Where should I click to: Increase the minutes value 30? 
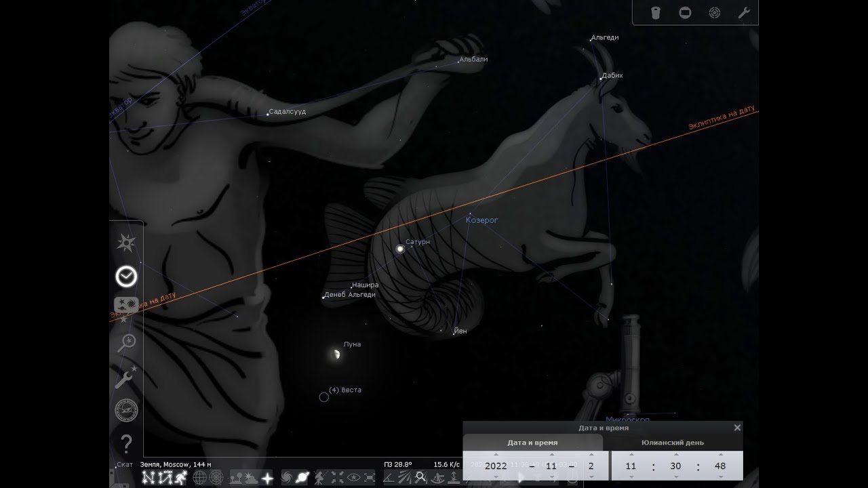pos(676,454)
